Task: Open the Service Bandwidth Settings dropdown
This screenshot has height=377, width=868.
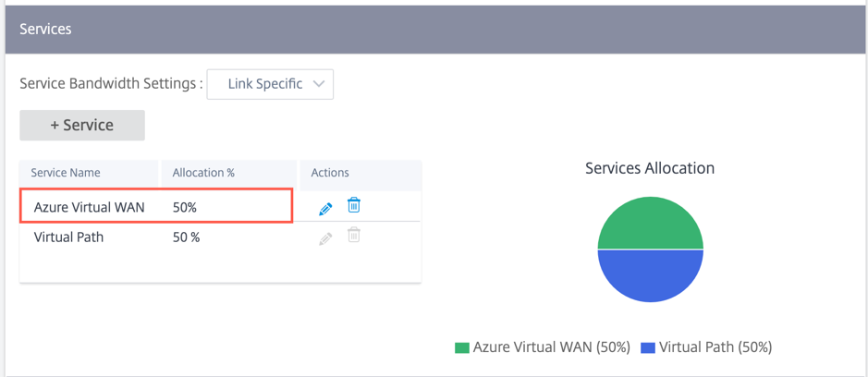Action: (270, 84)
